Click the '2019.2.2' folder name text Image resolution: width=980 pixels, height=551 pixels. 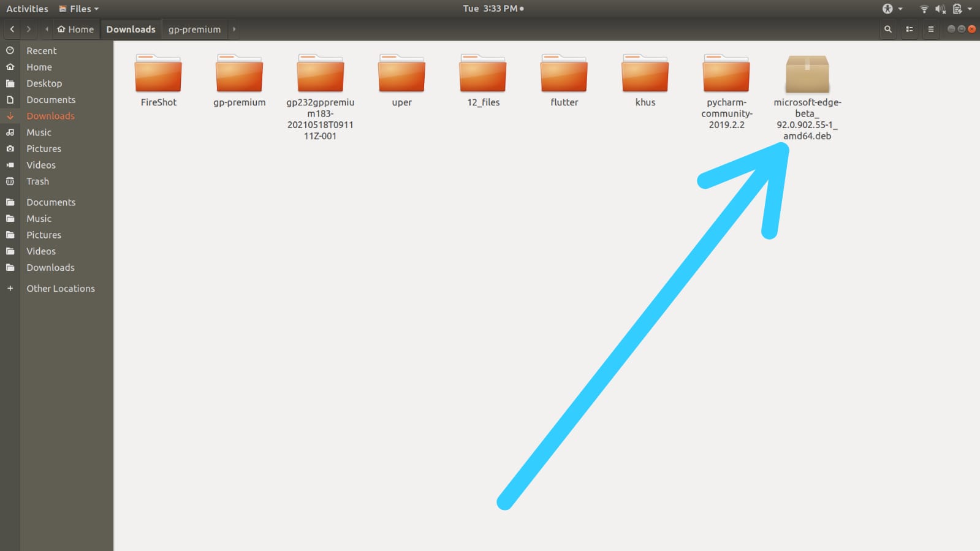point(727,124)
